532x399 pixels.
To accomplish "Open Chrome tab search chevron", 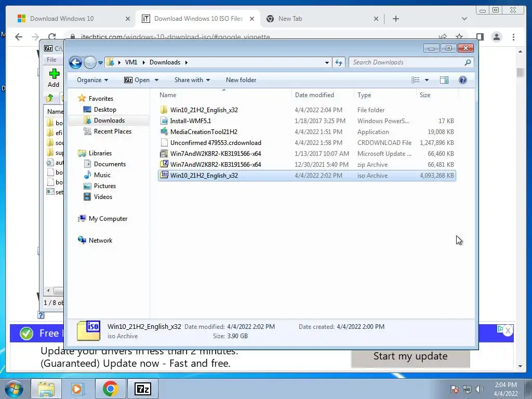I will click(x=464, y=19).
